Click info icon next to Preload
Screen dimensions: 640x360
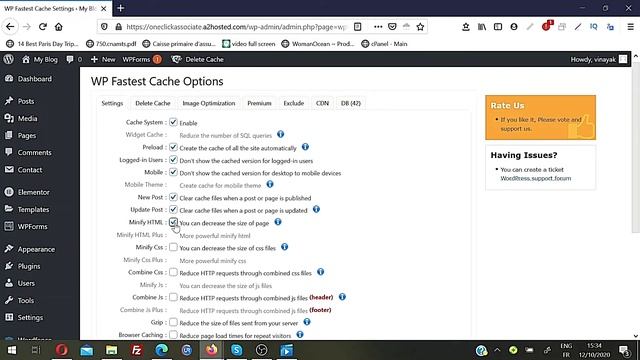pos(305,147)
